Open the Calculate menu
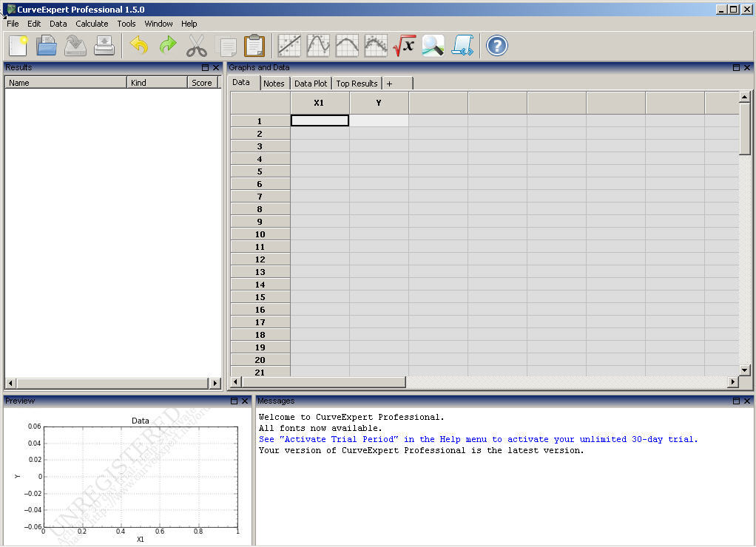756x547 pixels. pyautogui.click(x=92, y=24)
